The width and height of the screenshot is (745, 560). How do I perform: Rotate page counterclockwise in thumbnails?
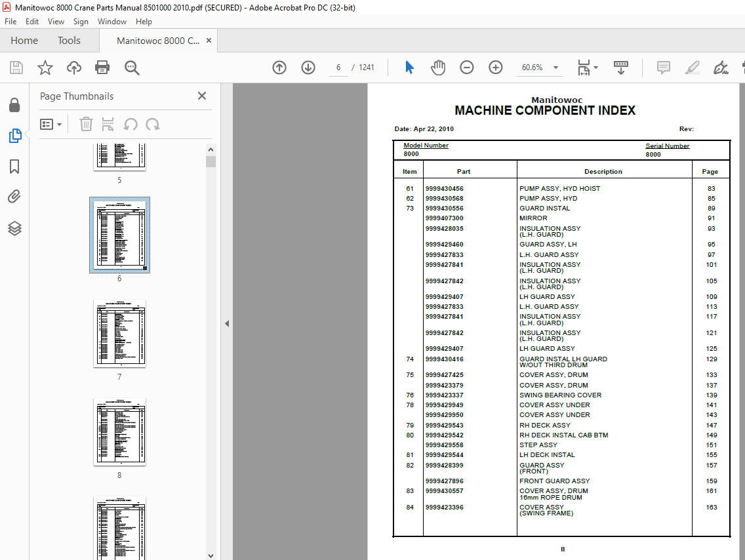131,125
